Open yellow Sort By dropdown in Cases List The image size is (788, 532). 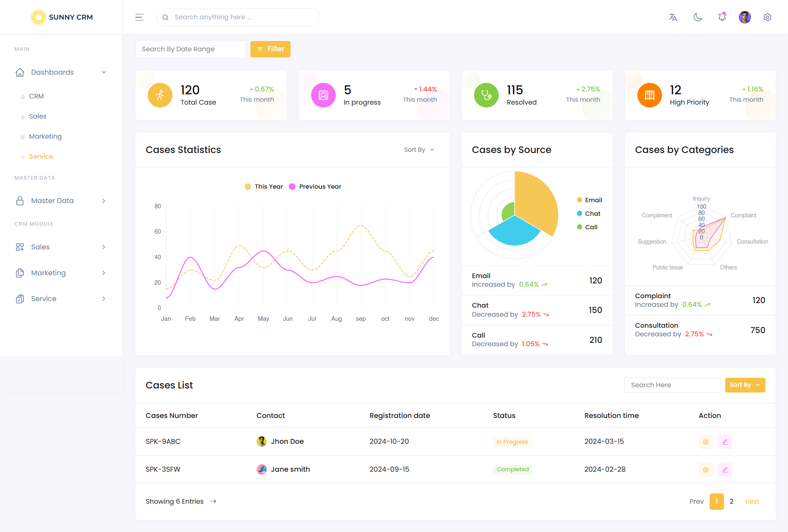click(x=744, y=385)
